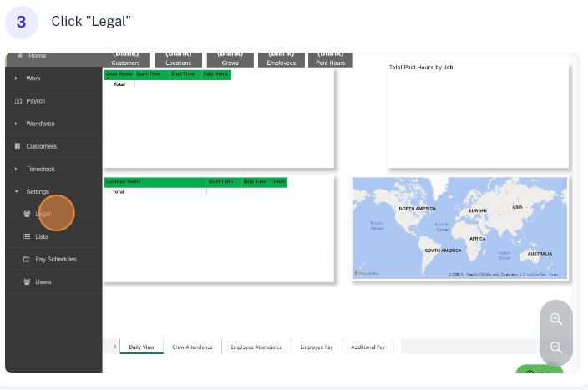Zoom out with magnifier minus icon

[556, 347]
